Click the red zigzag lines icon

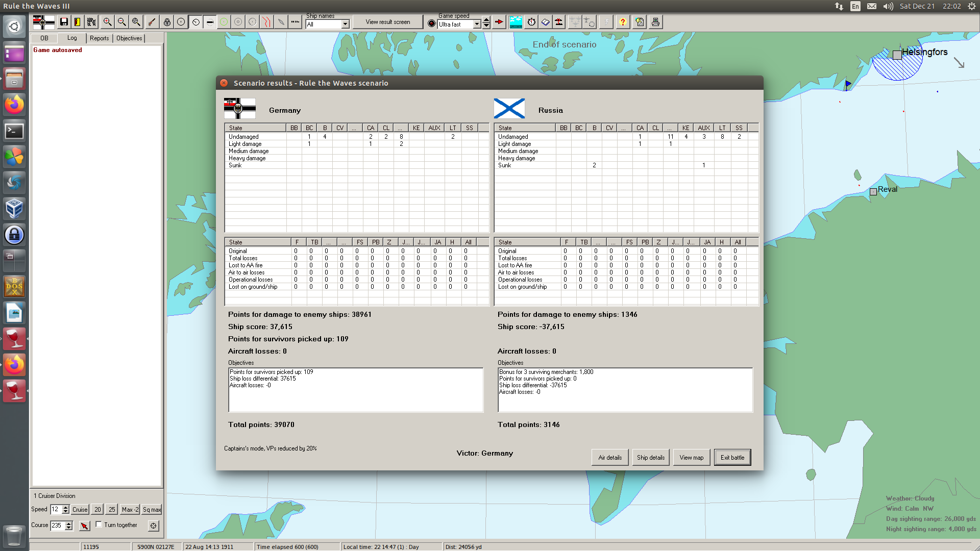click(x=267, y=22)
